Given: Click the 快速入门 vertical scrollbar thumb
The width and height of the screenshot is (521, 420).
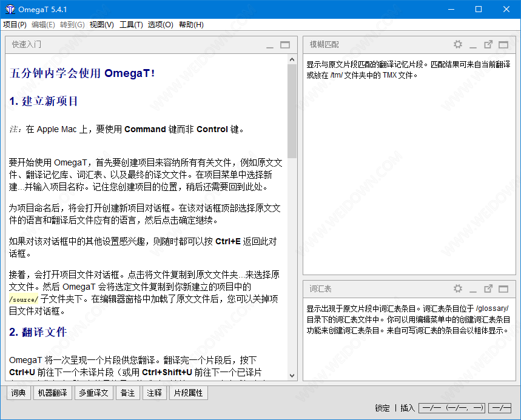Looking at the screenshot, I should click(x=292, y=112).
